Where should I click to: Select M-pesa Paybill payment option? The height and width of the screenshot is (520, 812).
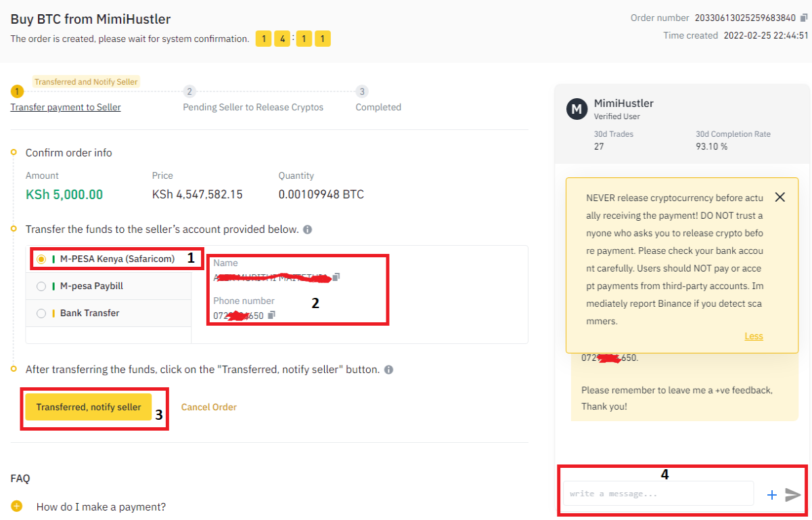tap(108, 286)
